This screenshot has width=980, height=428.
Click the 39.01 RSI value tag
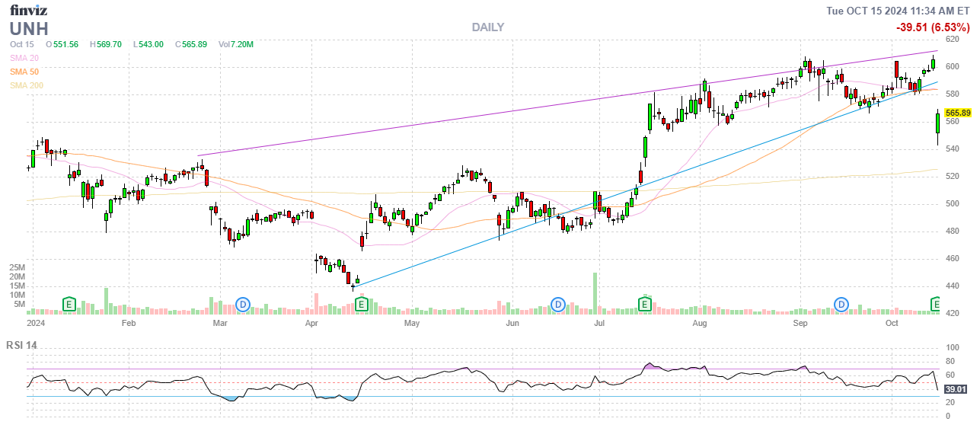click(x=956, y=389)
